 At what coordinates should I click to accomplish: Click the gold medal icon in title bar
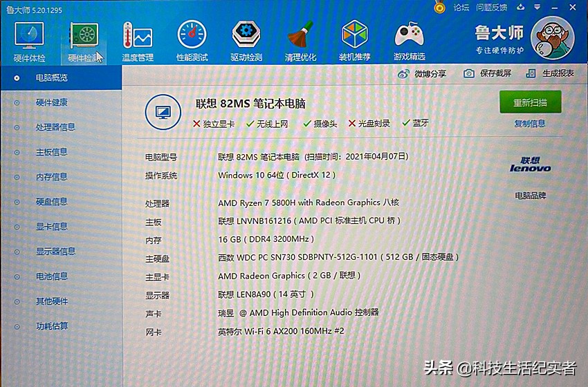click(439, 7)
